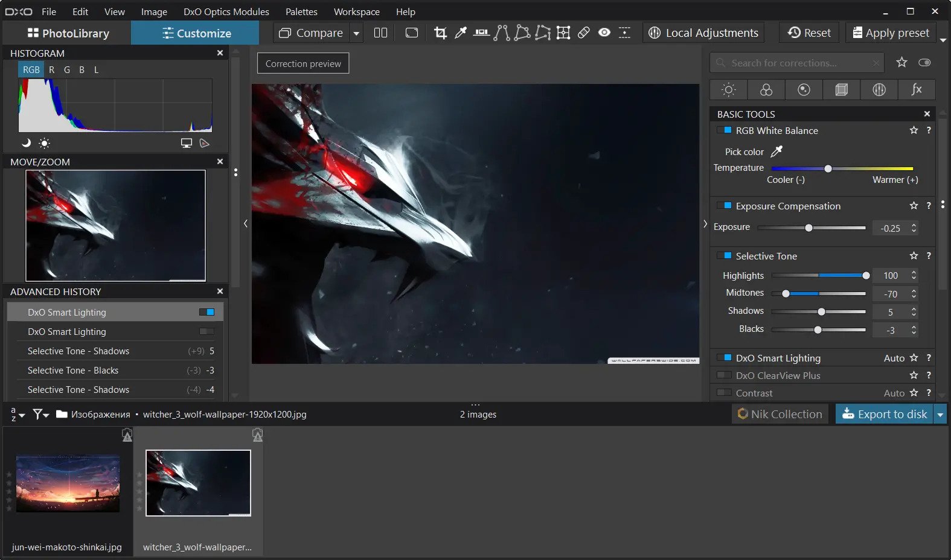
Task: Click the Pick color eyedropper
Action: click(x=776, y=151)
